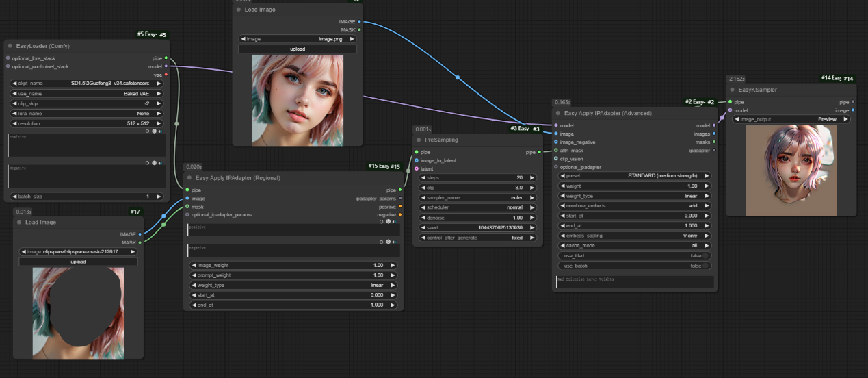Open the image_output dropdown set to Preview
This screenshot has height=378, width=868.
pos(791,119)
